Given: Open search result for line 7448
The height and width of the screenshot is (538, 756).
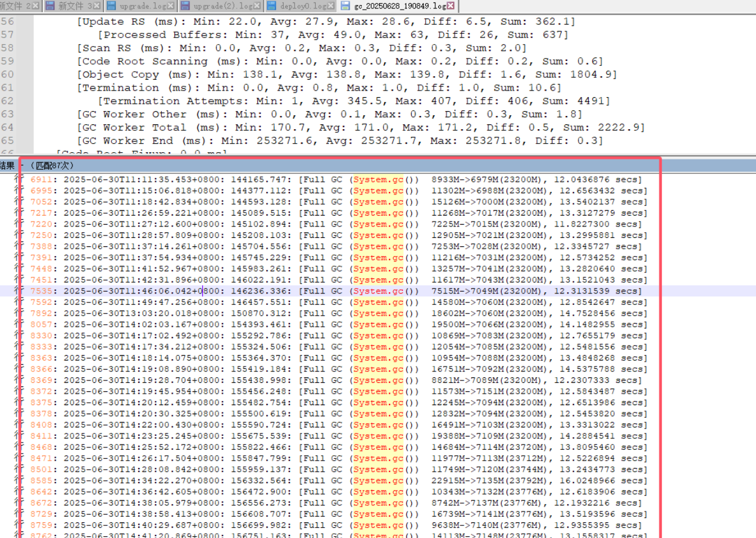Looking at the screenshot, I should 339,269.
